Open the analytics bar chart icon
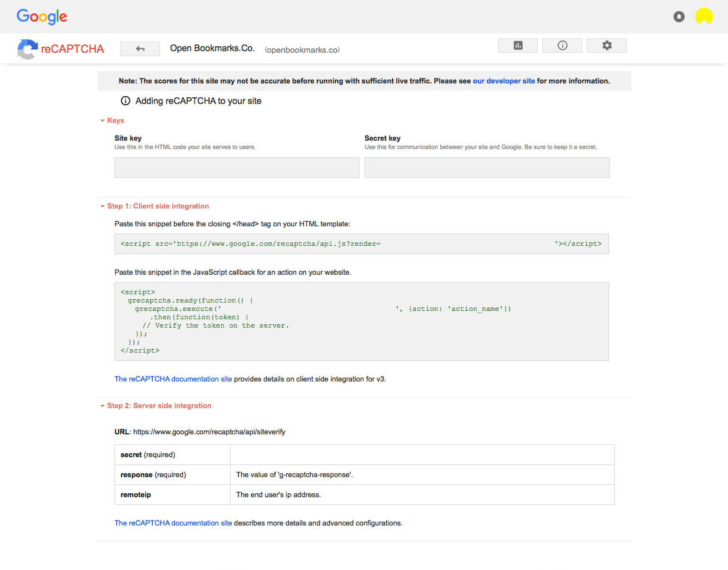 [x=518, y=46]
